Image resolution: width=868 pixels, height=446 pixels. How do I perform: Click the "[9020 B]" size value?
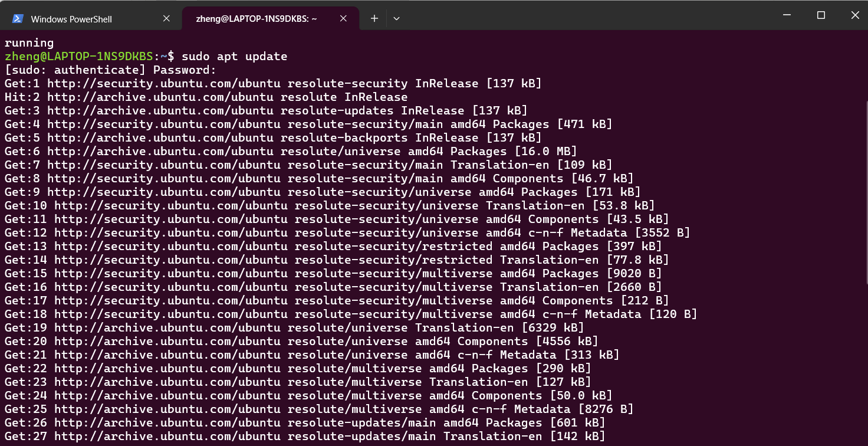pos(634,274)
